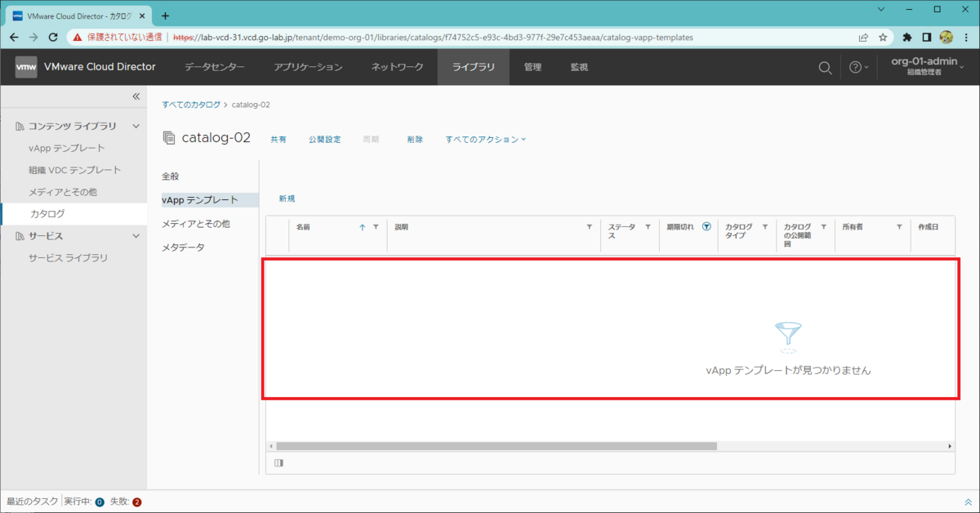The width and height of the screenshot is (980, 513).
Task: Select the vApp テンプレート catalog tab
Action: pyautogui.click(x=209, y=199)
